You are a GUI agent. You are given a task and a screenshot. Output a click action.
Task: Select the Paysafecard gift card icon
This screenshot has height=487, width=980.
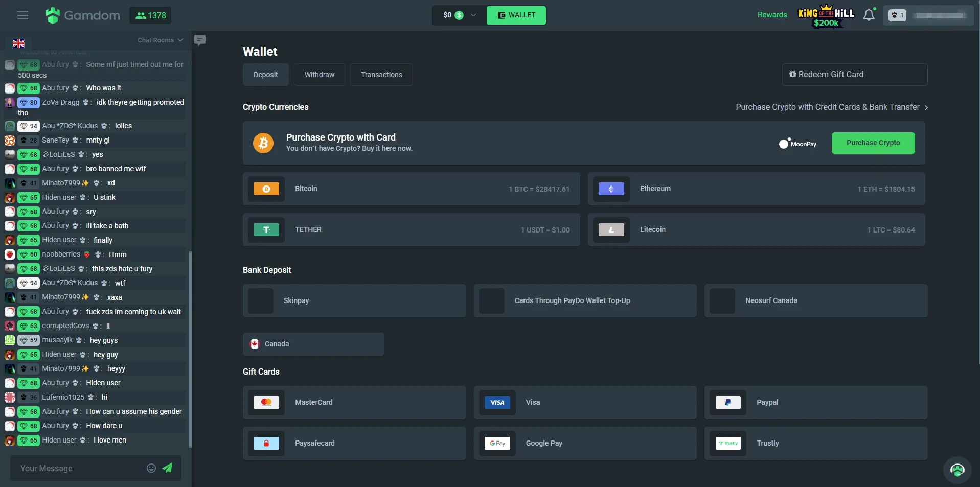[x=266, y=444]
